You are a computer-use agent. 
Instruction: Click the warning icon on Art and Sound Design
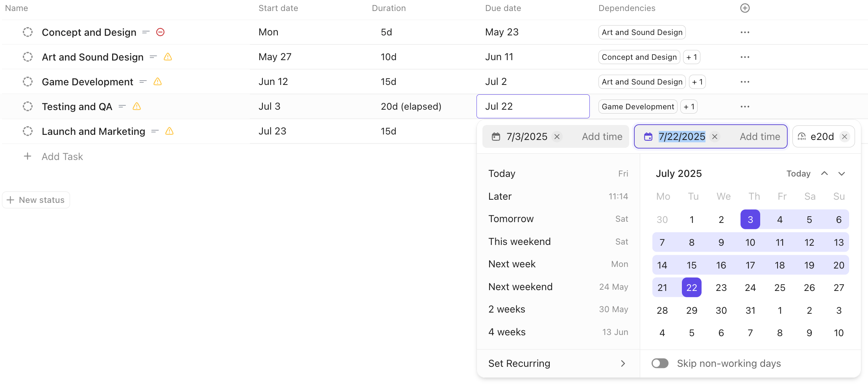(168, 57)
